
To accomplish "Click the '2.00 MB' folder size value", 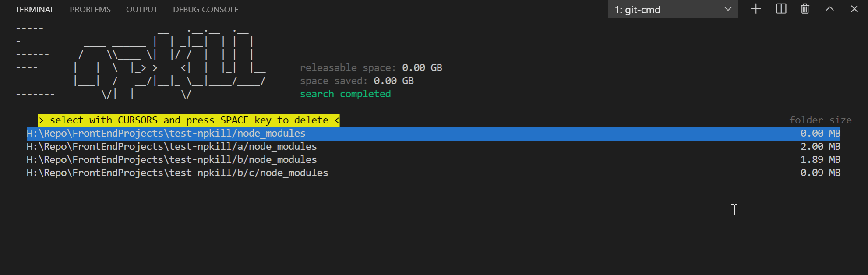I will pyautogui.click(x=819, y=146).
